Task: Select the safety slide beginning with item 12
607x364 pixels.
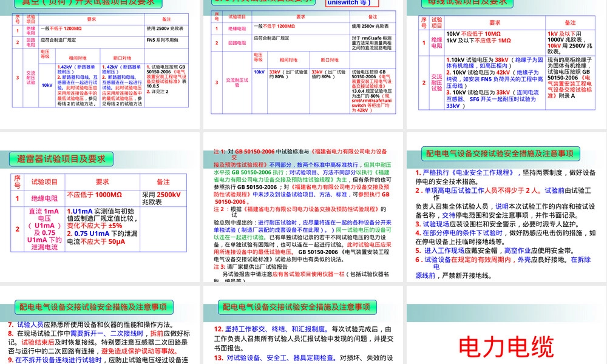Action: coord(303,325)
